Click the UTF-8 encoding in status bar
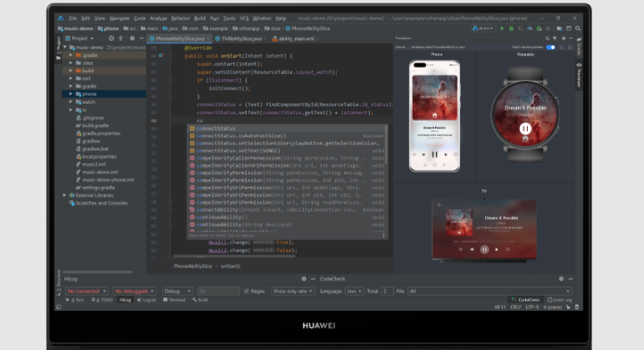This screenshot has width=644, height=350. [x=531, y=307]
